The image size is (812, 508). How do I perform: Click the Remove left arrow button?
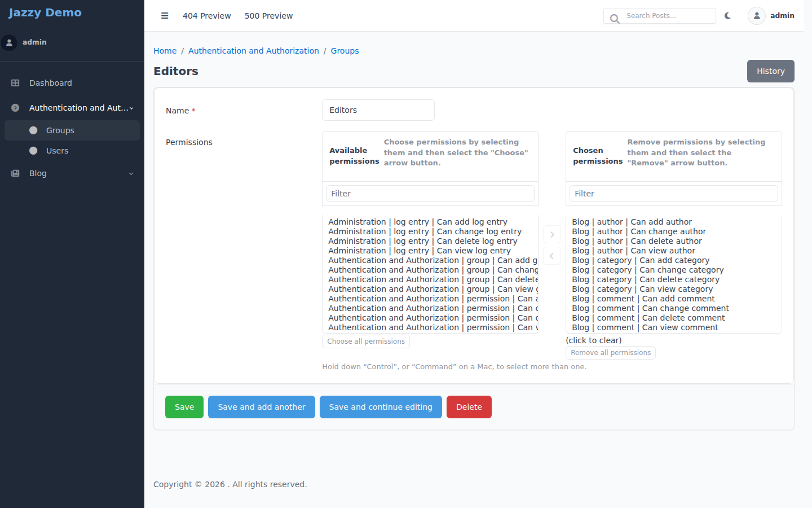(x=552, y=256)
